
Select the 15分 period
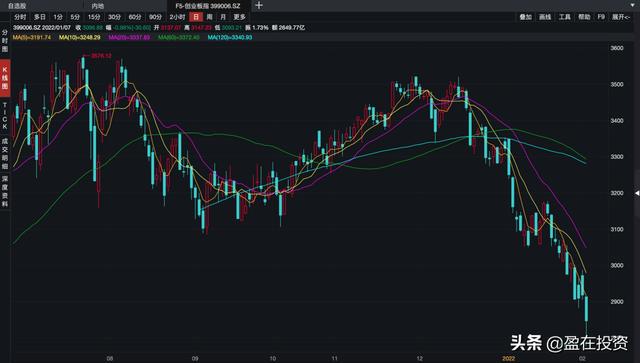(94, 17)
